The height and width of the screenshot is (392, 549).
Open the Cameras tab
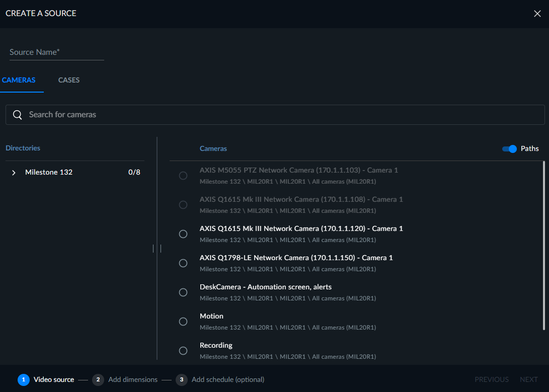pyautogui.click(x=19, y=80)
